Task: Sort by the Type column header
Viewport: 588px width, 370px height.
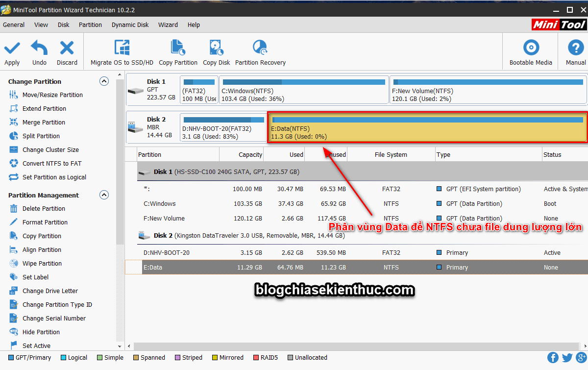Action: (489, 154)
